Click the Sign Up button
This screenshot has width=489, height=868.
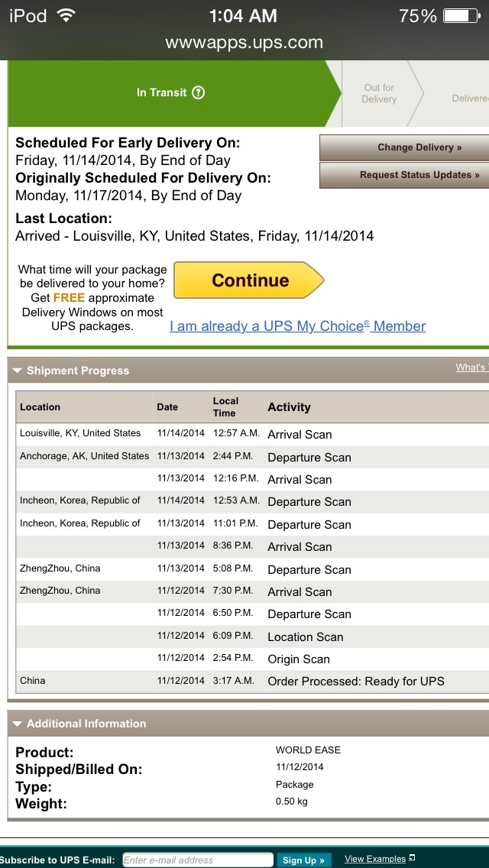coord(303,860)
